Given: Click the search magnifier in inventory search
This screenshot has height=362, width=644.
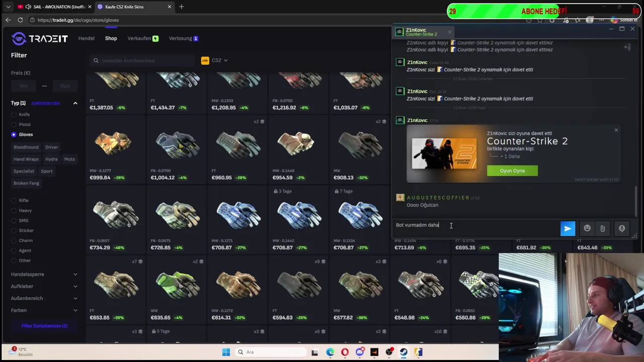Looking at the screenshot, I should click(x=96, y=60).
